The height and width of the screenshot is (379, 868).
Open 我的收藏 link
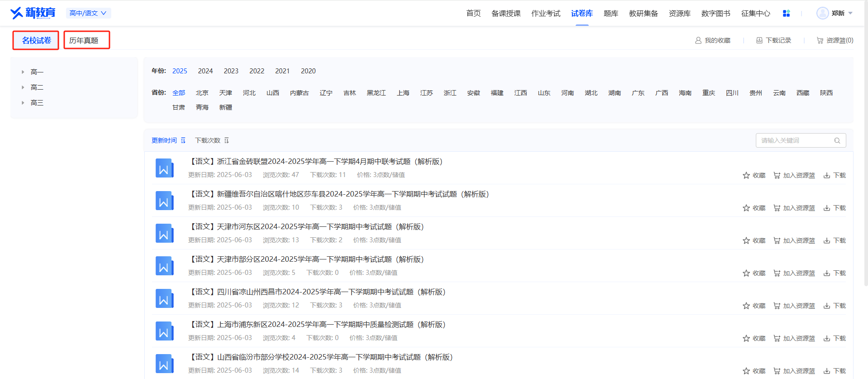point(713,40)
